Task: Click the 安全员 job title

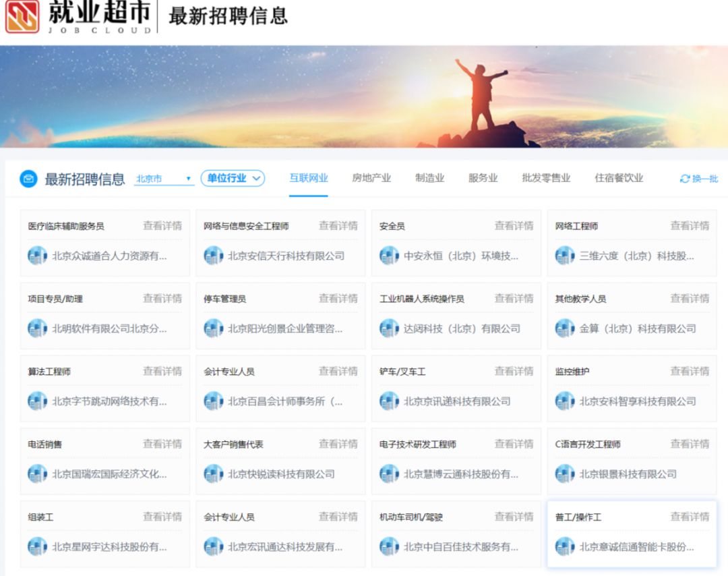Action: 392,226
